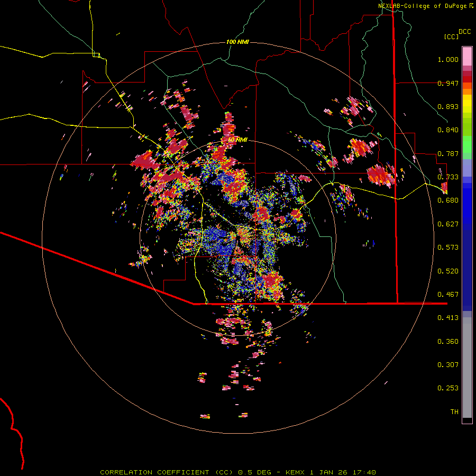Click the 0.413 value on the color scale
The image size is (476, 476).
pyautogui.click(x=448, y=318)
